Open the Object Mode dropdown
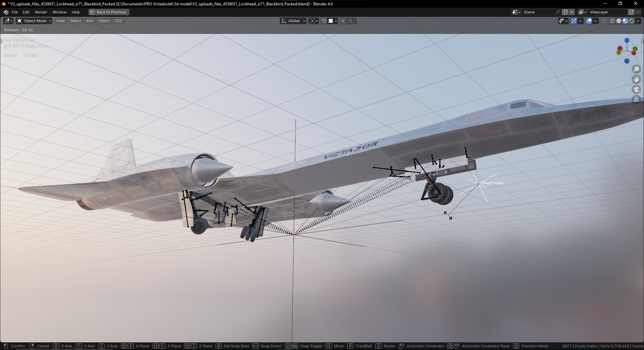The height and width of the screenshot is (350, 644). tap(34, 21)
